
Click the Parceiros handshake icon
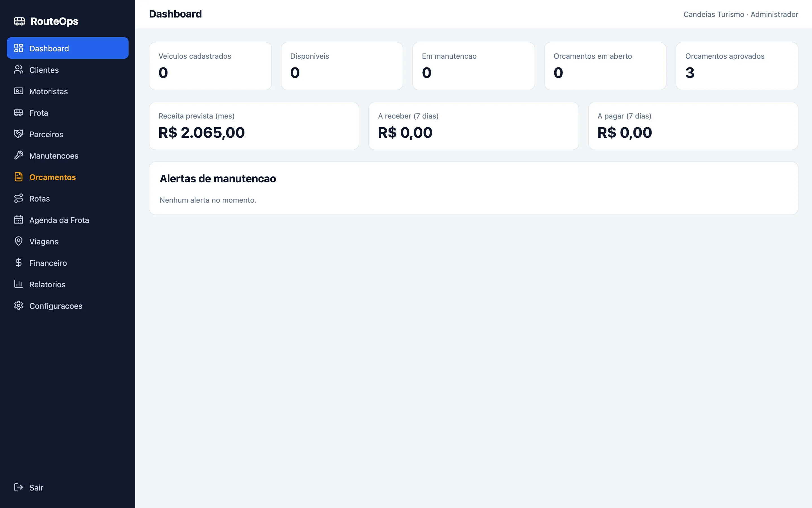(18, 134)
